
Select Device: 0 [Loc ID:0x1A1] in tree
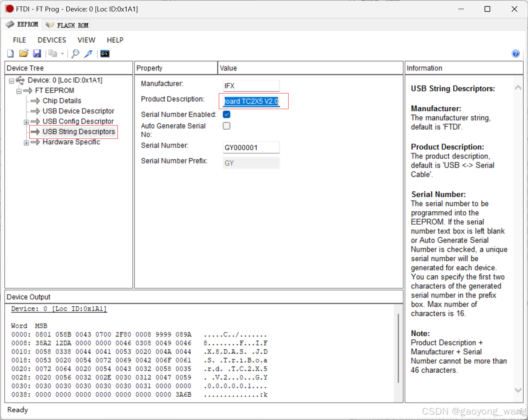point(65,80)
